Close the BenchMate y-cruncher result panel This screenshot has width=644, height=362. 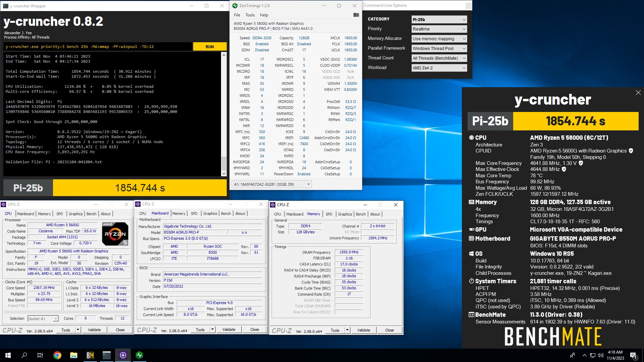[638, 93]
